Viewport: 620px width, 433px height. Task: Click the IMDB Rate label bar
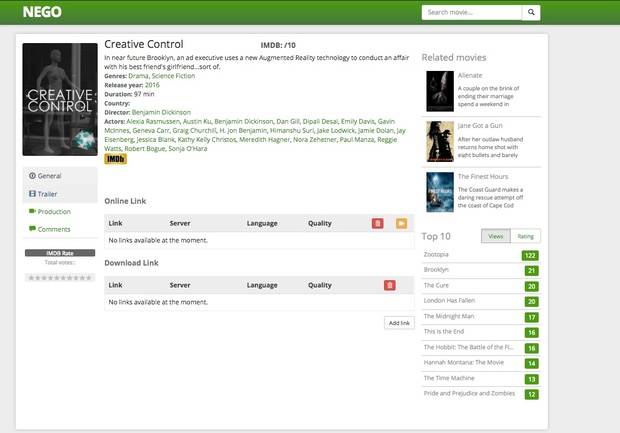(x=60, y=253)
